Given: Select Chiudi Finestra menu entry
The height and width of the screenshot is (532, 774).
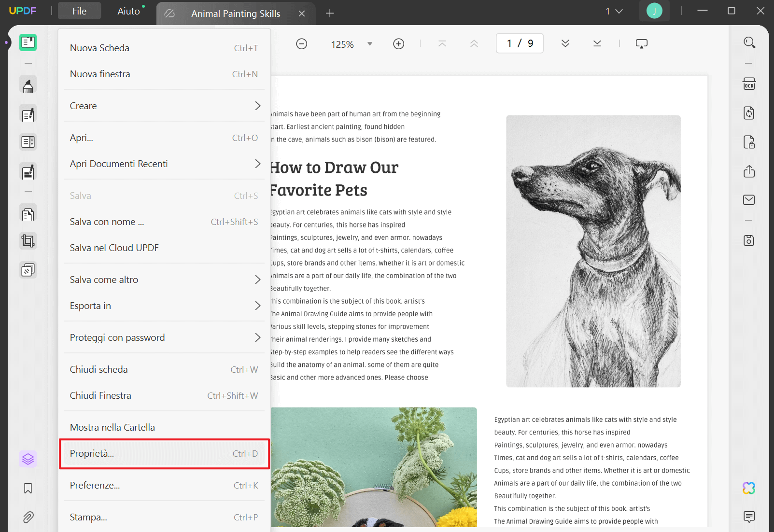Looking at the screenshot, I should pyautogui.click(x=164, y=395).
